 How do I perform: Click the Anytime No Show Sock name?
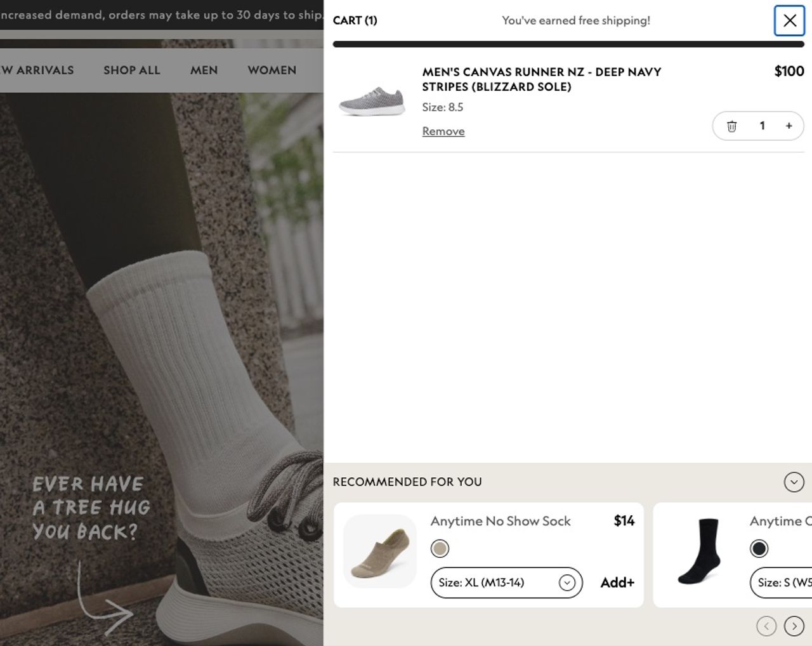click(501, 521)
